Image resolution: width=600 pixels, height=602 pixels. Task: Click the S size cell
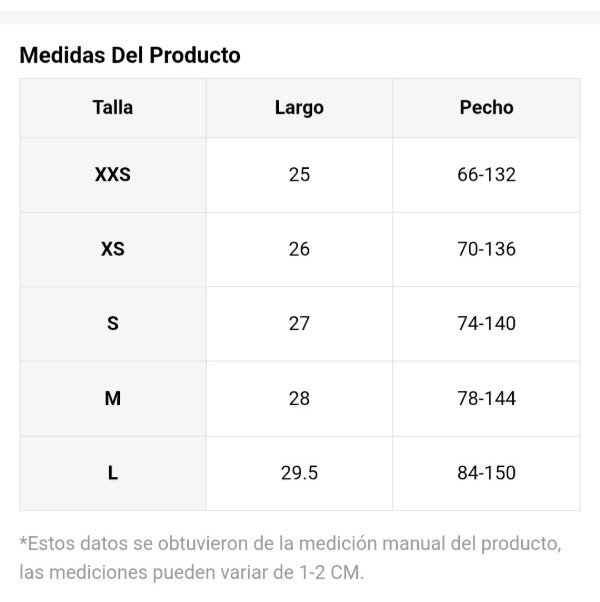point(113,324)
